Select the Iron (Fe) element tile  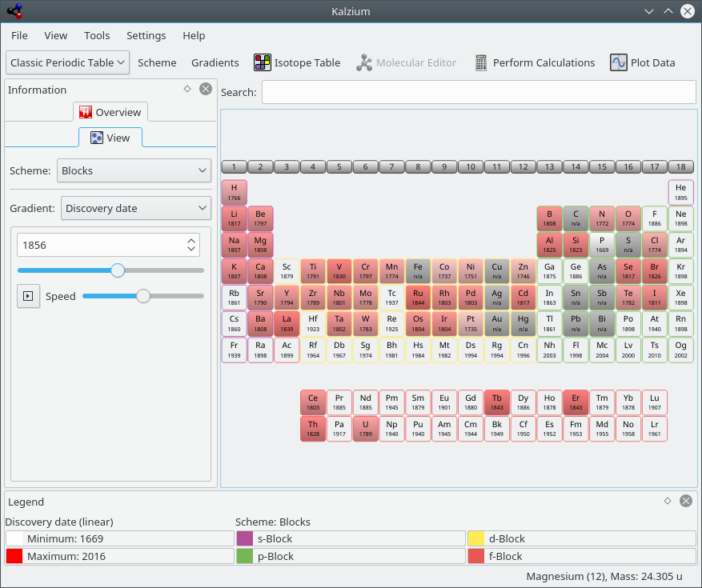pos(418,271)
